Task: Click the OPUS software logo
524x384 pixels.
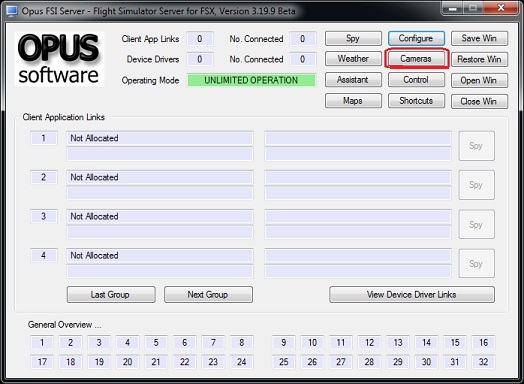Action: (59, 59)
